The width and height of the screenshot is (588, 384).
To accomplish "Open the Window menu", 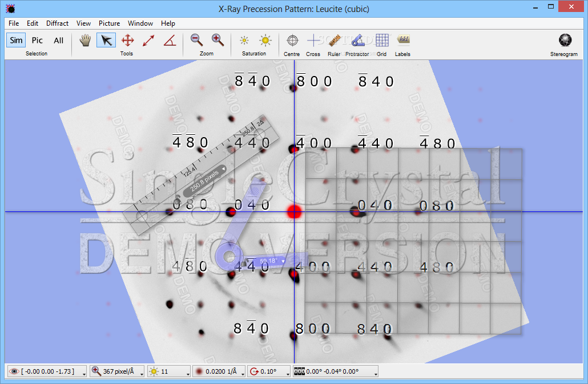I will [140, 23].
